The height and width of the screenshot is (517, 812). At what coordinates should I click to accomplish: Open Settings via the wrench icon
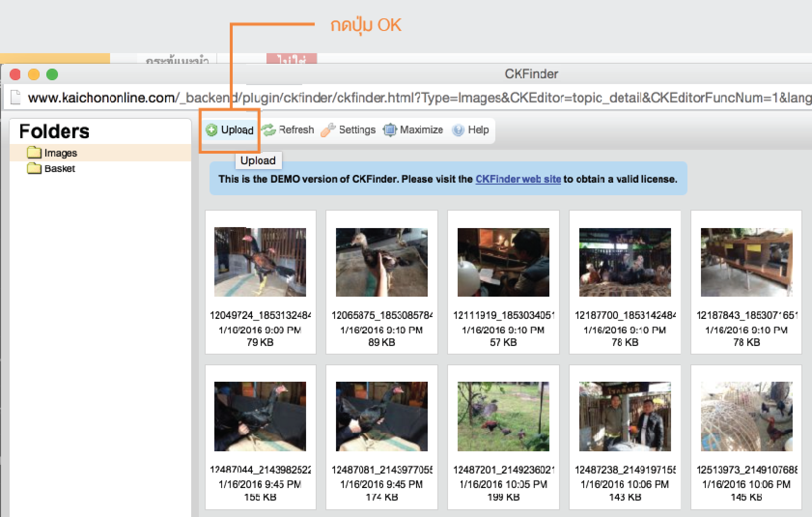[328, 130]
